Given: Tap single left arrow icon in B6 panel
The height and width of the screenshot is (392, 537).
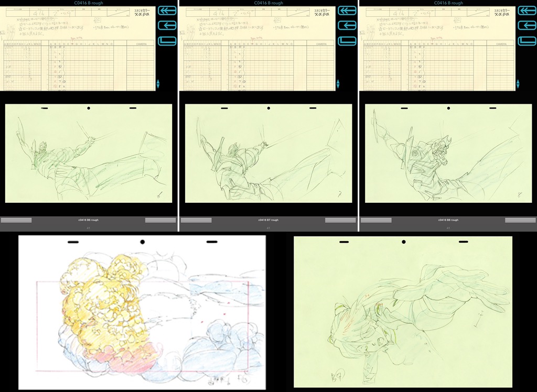Looking at the screenshot, I should pyautogui.click(x=167, y=25).
